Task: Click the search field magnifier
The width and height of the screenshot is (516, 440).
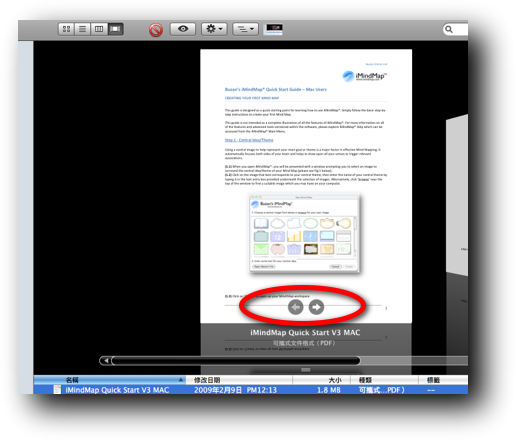Action: tap(449, 29)
